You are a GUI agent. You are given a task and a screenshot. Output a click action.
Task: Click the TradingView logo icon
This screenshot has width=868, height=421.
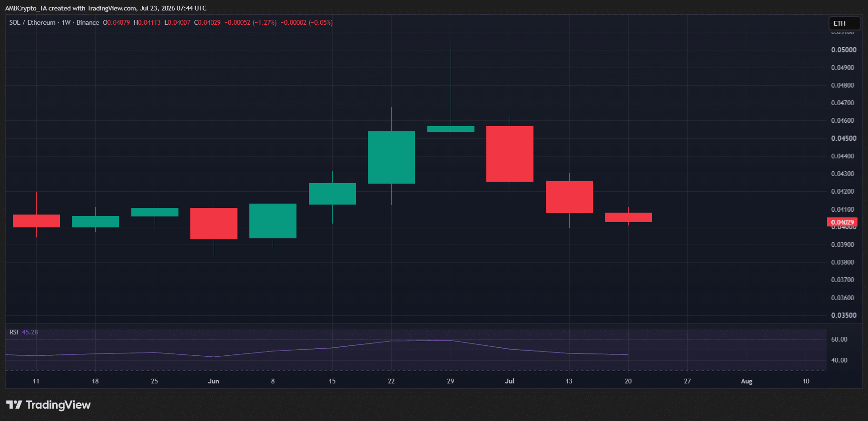click(x=14, y=405)
